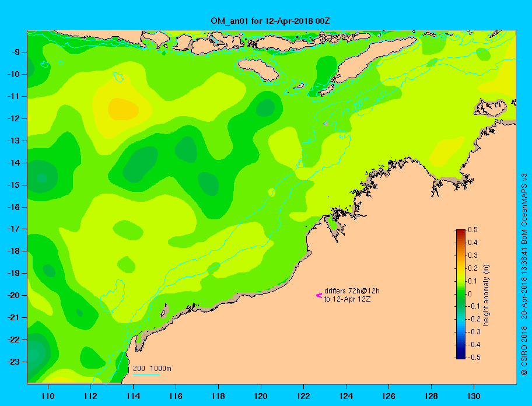Image resolution: width=532 pixels, height=406 pixels.
Task: Click the 116 longitude axis label
Action: (x=176, y=396)
